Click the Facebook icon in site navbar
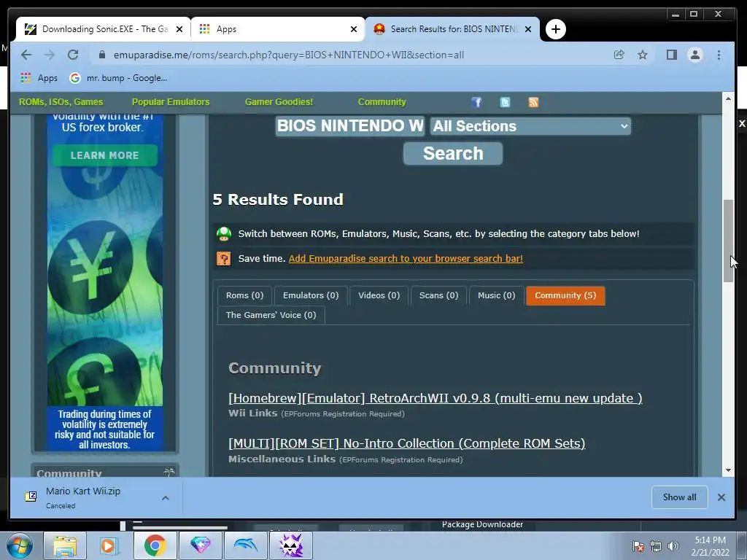The width and height of the screenshot is (747, 560). tap(476, 102)
